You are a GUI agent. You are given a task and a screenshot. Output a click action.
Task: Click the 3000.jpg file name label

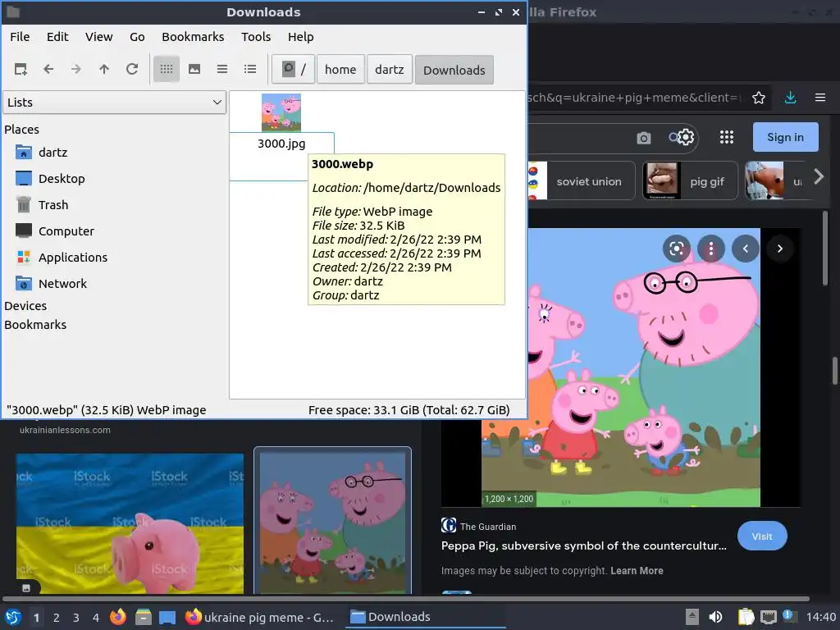click(281, 144)
